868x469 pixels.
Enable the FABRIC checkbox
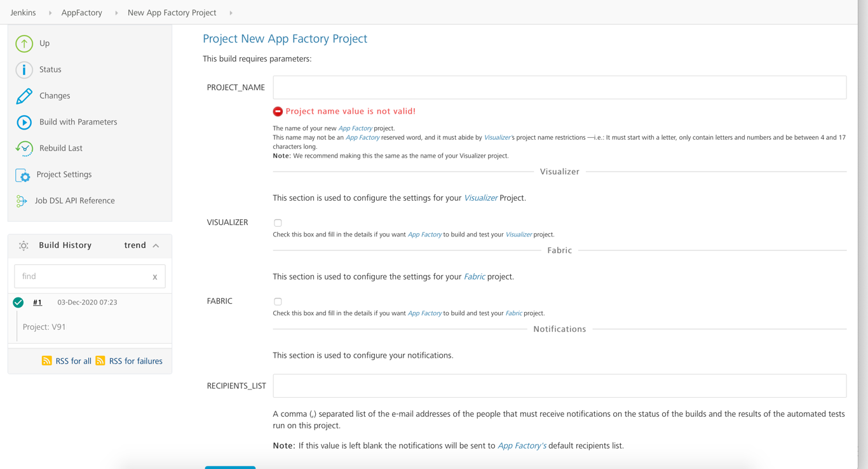278,302
